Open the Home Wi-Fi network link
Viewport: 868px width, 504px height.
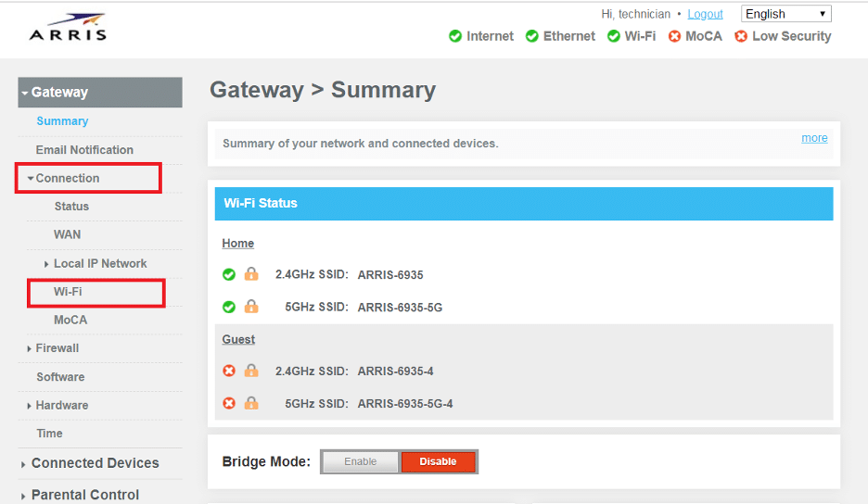238,244
